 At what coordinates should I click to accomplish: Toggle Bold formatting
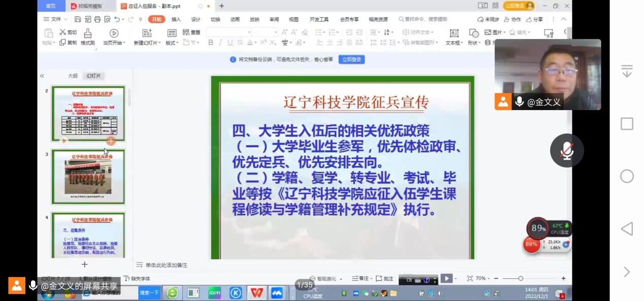pos(211,43)
